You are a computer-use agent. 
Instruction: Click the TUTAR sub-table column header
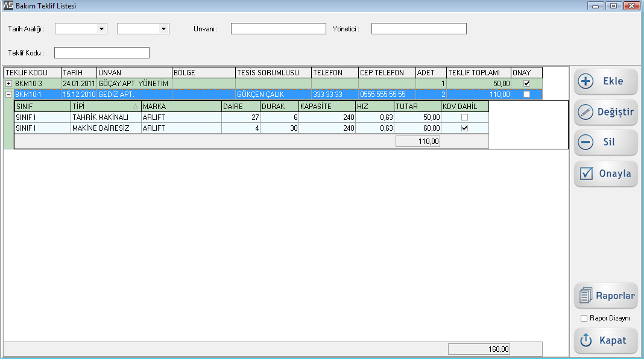click(x=418, y=106)
